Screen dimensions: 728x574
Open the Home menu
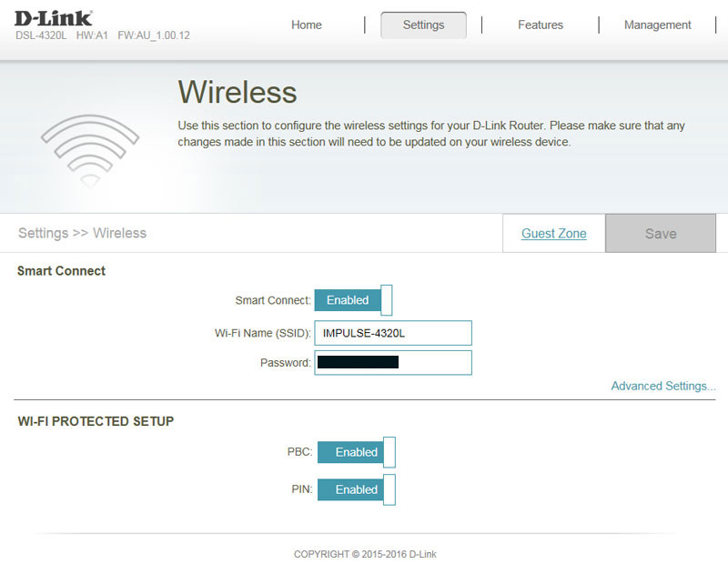[x=307, y=25]
